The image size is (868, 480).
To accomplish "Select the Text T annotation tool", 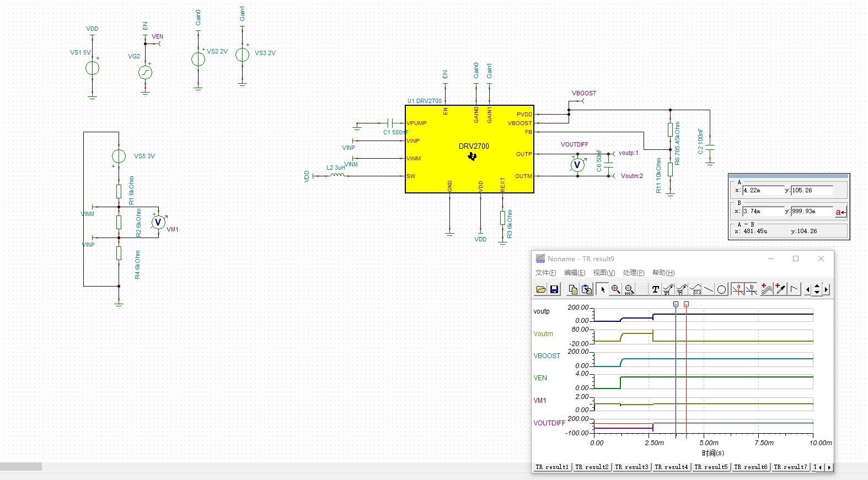I will 655,289.
